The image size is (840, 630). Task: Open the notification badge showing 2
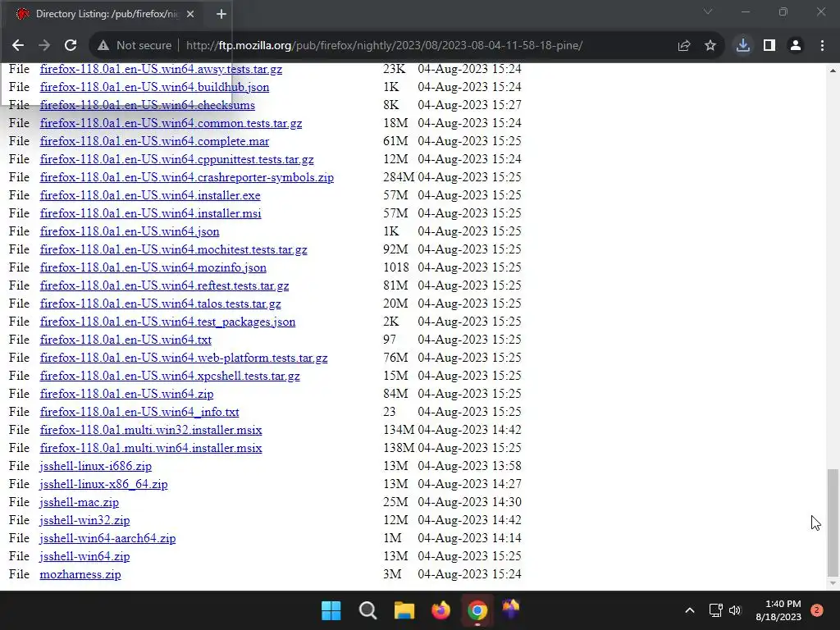point(817,610)
